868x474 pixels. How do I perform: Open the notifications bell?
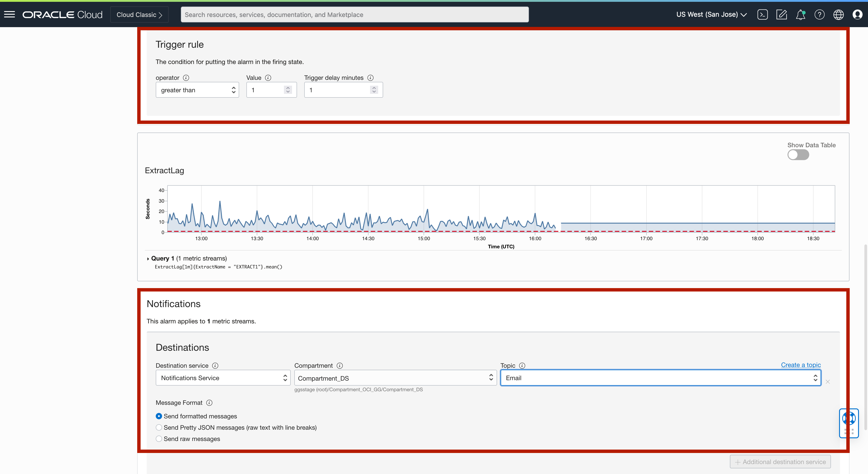coord(801,14)
